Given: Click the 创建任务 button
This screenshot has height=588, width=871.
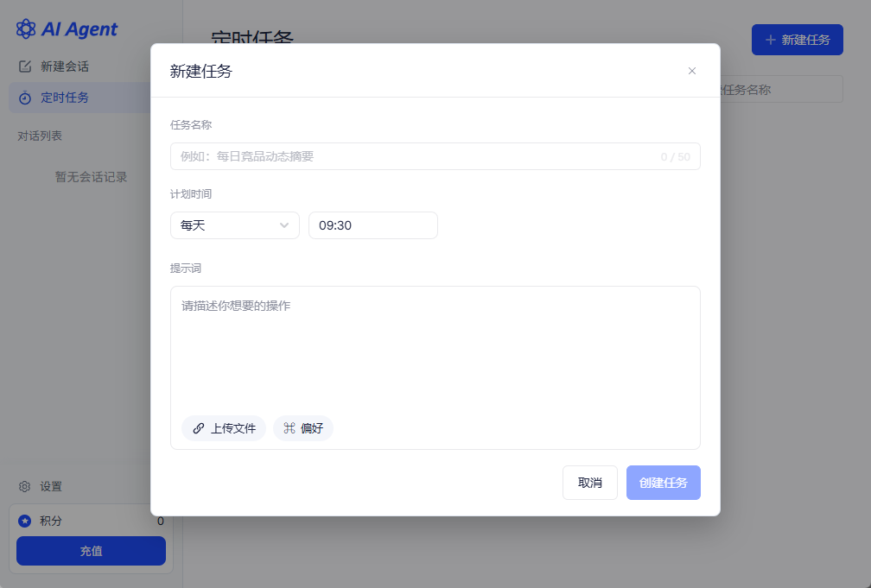Looking at the screenshot, I should click(664, 483).
